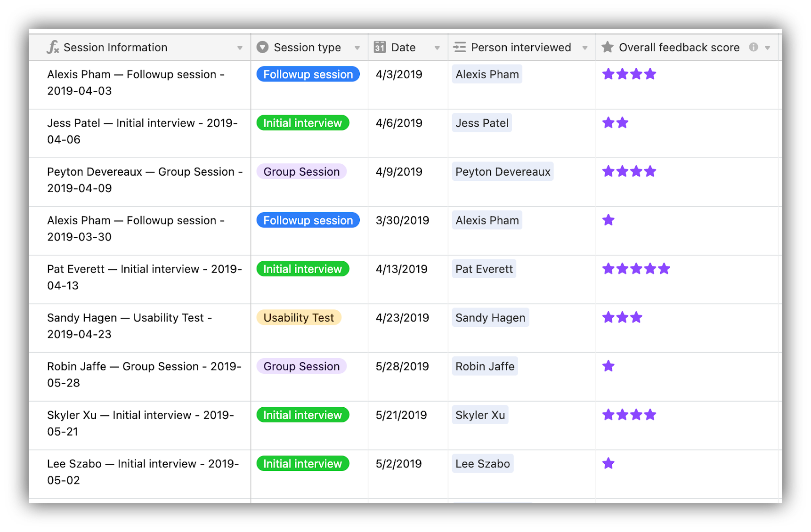Select 'Robin Jaffe — Group Session' session cell
The image size is (811, 532).
pos(139,377)
